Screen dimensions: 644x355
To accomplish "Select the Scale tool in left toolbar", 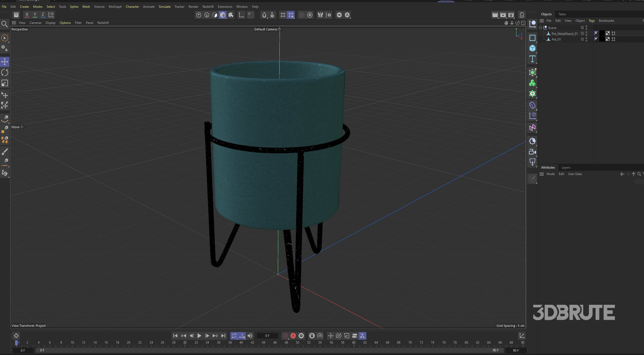I will [5, 83].
